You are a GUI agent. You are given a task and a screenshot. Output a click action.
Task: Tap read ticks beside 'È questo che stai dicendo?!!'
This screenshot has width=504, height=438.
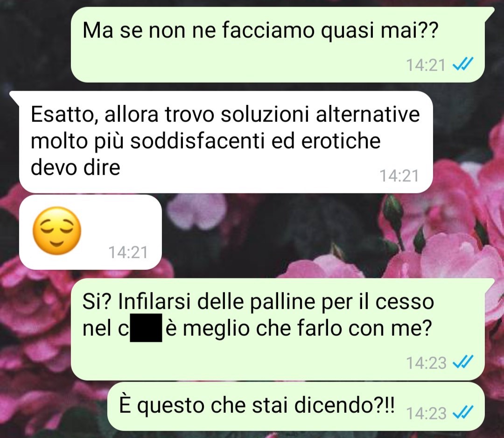coord(462,412)
